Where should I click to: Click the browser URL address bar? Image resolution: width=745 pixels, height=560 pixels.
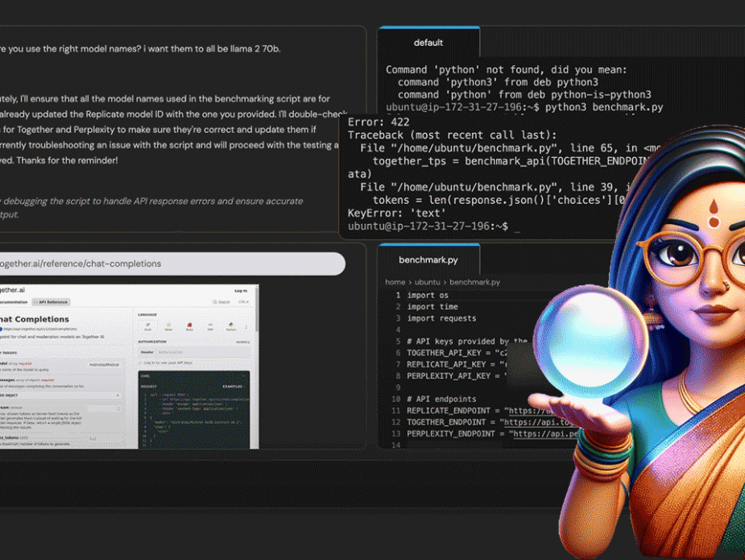pos(171,263)
